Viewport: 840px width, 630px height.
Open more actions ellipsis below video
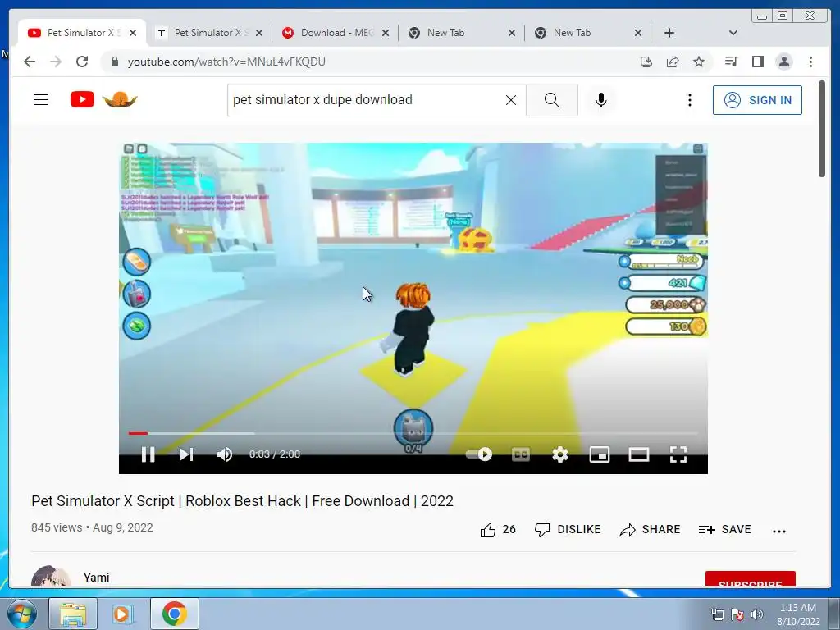[x=779, y=531]
